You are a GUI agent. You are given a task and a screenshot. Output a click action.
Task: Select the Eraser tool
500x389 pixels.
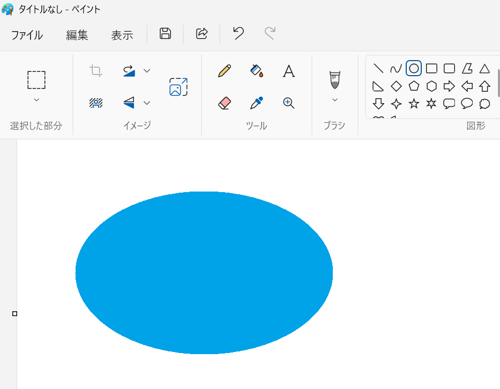click(x=224, y=103)
